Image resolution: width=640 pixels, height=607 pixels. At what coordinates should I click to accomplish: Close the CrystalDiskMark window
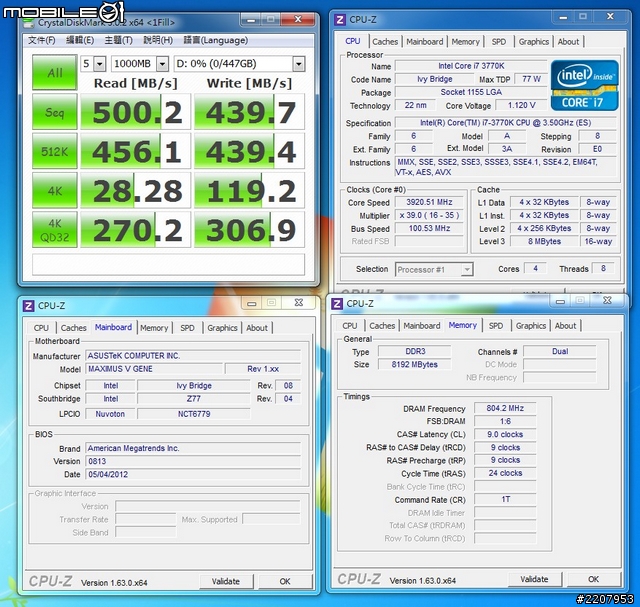298,20
